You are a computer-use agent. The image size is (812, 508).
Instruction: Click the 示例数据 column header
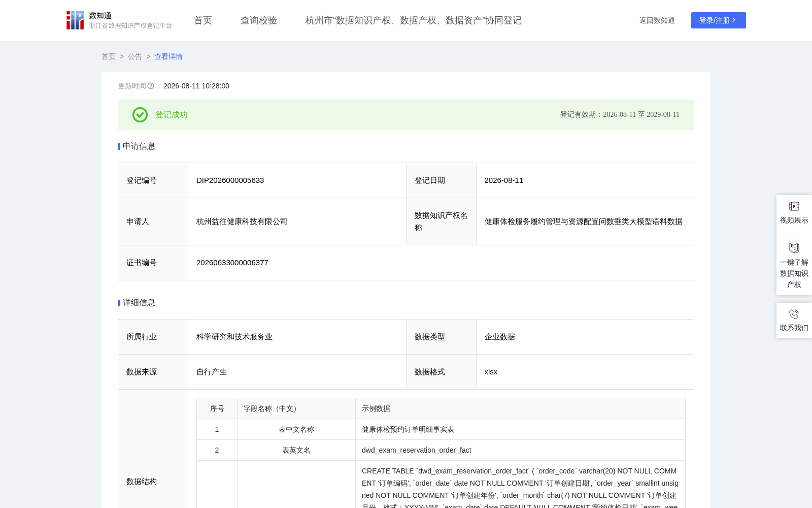[521, 408]
